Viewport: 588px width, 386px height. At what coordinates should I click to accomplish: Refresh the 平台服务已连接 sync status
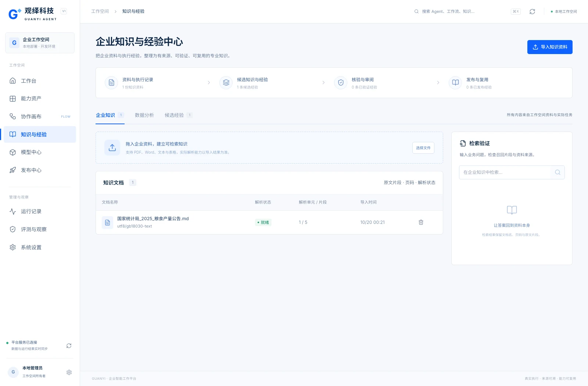pos(69,346)
